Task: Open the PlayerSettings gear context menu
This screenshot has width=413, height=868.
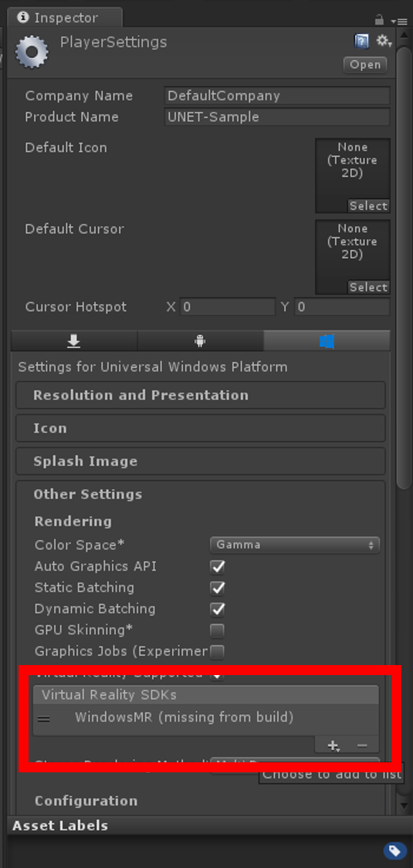Action: coord(384,41)
